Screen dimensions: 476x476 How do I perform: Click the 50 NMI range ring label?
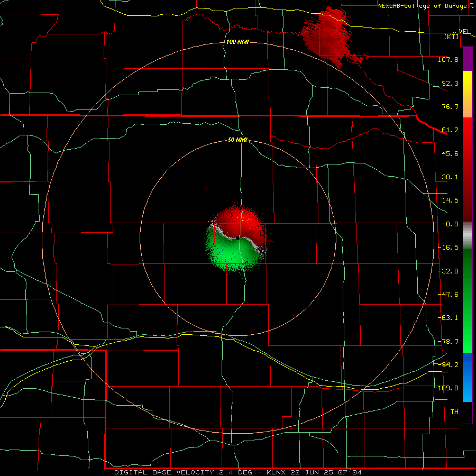coord(237,140)
